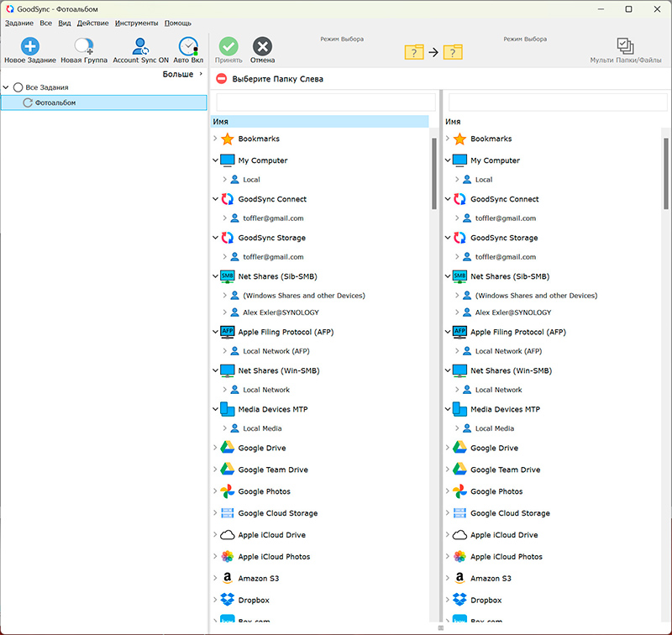Select Google Drive icon in left pane
The image size is (672, 635).
(x=227, y=448)
